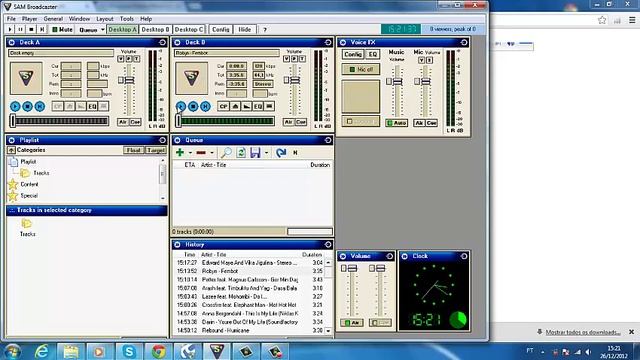Toggle Cue button on Deck A

pos(135,122)
